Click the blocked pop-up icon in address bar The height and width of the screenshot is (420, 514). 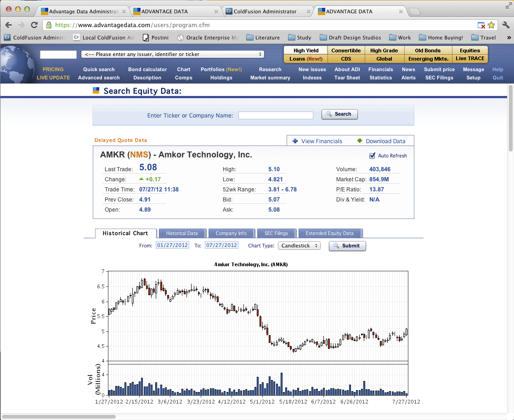tap(481, 25)
